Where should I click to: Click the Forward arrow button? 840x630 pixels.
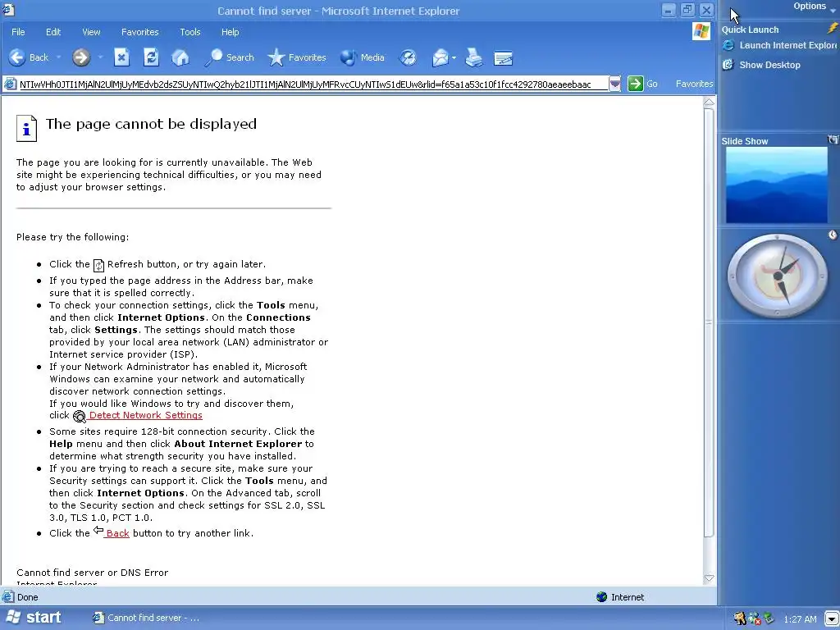click(x=81, y=57)
